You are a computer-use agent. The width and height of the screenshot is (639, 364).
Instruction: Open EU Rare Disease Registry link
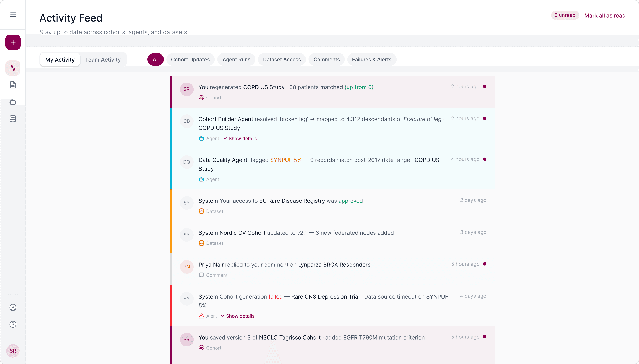(292, 201)
